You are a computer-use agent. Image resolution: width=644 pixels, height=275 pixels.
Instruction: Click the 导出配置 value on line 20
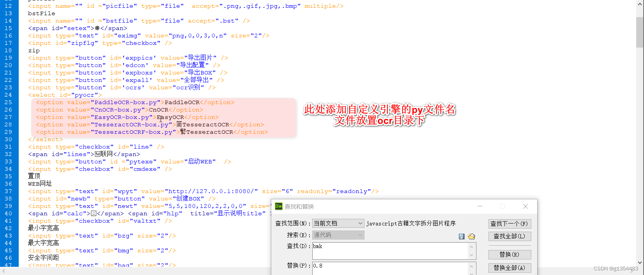(x=192, y=65)
